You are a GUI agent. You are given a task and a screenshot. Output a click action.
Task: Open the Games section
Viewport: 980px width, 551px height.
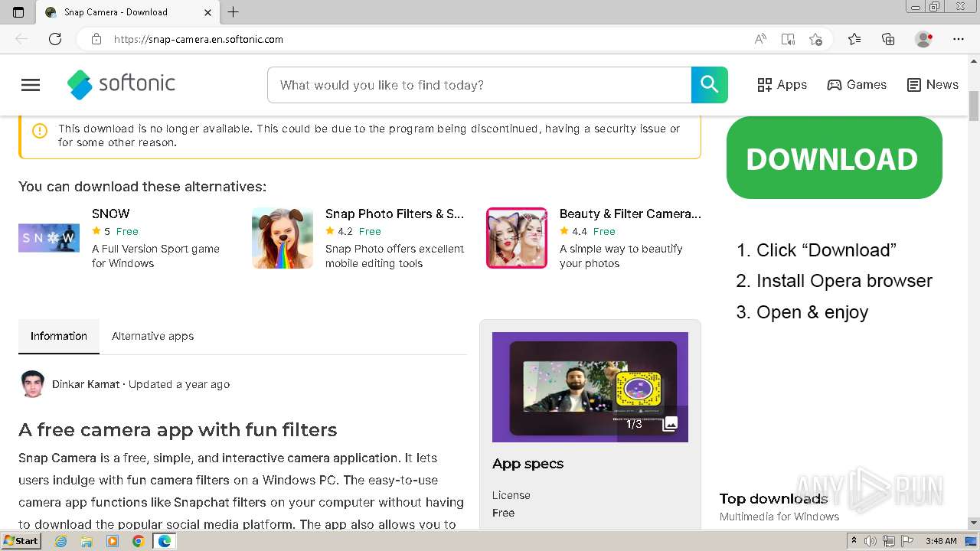(857, 85)
